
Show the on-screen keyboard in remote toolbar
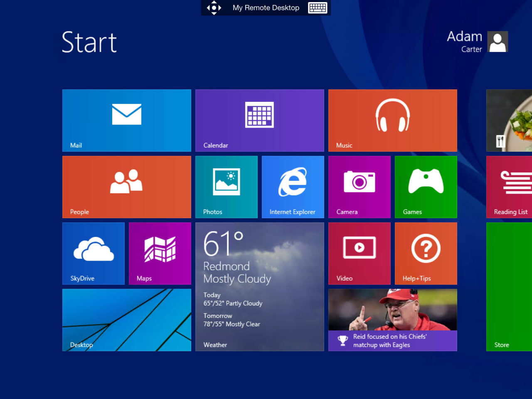tap(318, 7)
